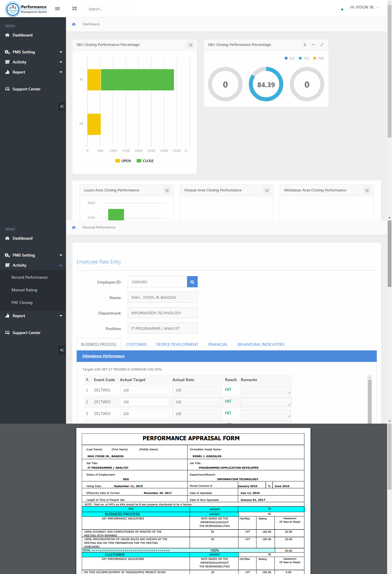The width and height of the screenshot is (392, 574).
Task: Switch to the PEOPLE DEVELOPMENT tab
Action: pos(177,344)
